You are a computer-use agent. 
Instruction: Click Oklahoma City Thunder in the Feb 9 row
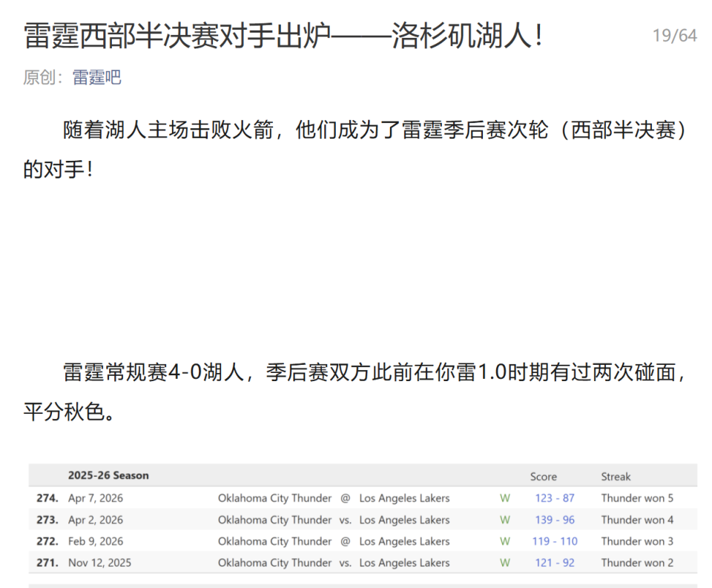pos(274,541)
